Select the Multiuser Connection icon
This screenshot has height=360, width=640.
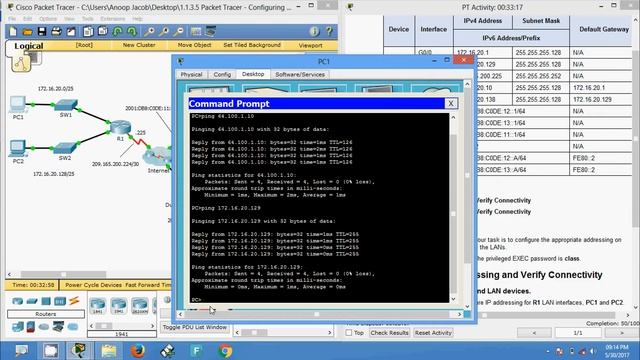tap(73, 327)
